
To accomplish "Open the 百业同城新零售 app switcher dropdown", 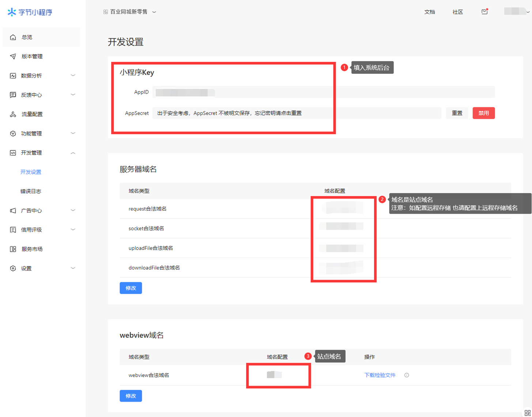I will [130, 12].
